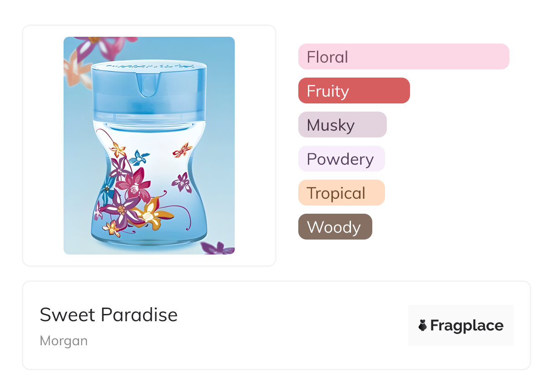This screenshot has height=392, width=553.
Task: Select the Floral accord bar
Action: (403, 57)
